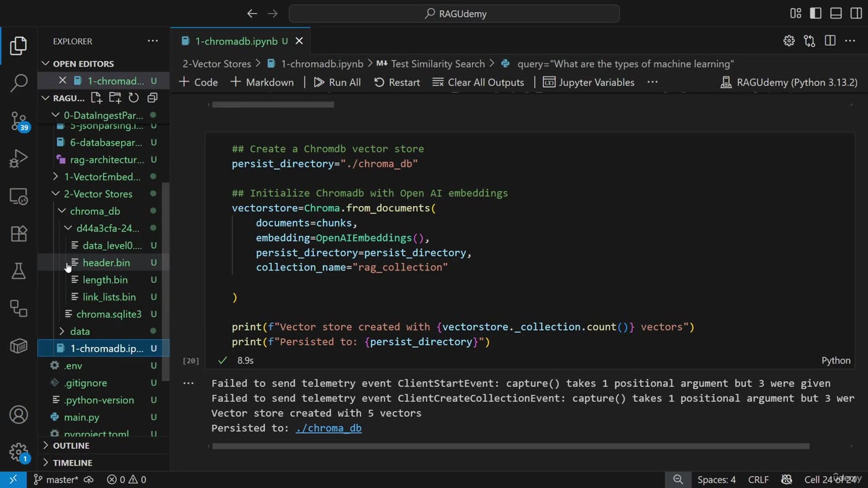Toggle the bottom Panel layout
This screenshot has height=488, width=868.
point(835,14)
